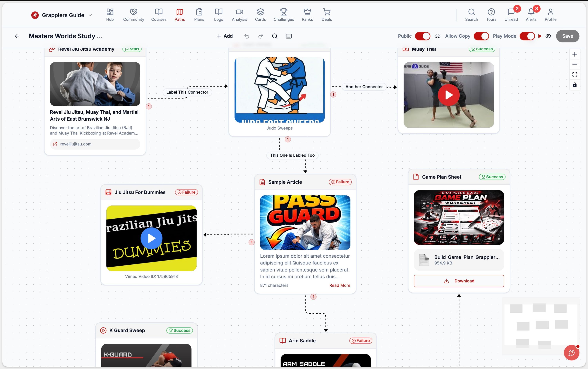Open the reveljiujitsu.com link
This screenshot has height=369, width=588.
(95, 144)
